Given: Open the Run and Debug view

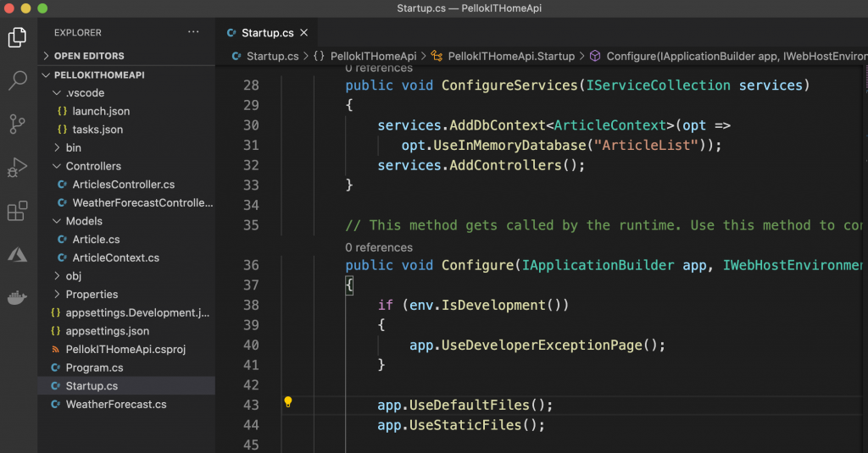Looking at the screenshot, I should [17, 168].
